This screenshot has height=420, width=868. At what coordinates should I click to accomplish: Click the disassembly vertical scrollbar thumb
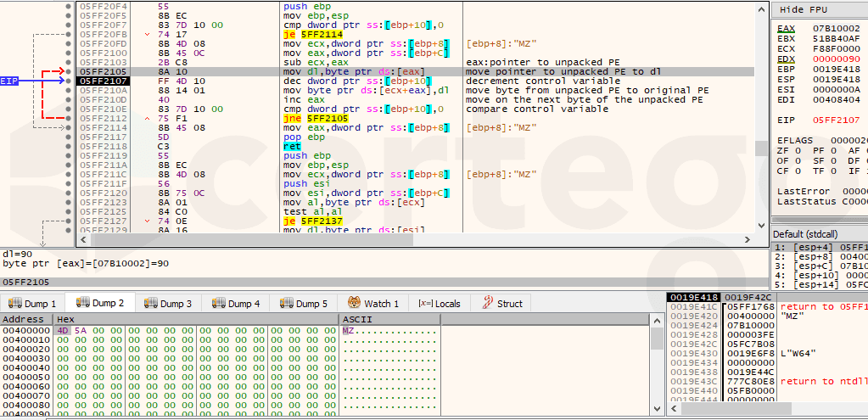[x=761, y=148]
